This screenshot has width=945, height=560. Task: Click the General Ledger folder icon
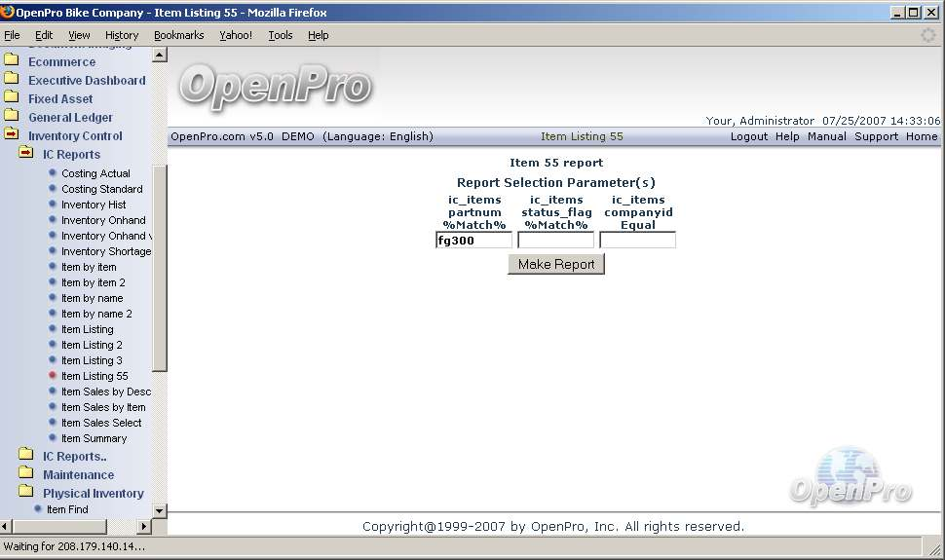pos(12,117)
